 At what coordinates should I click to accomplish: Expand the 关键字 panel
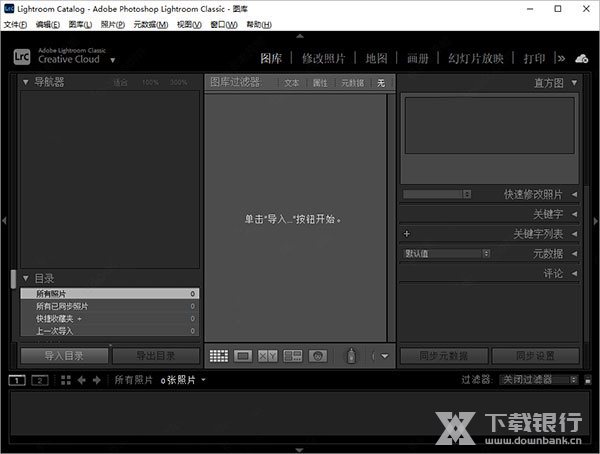(x=574, y=214)
